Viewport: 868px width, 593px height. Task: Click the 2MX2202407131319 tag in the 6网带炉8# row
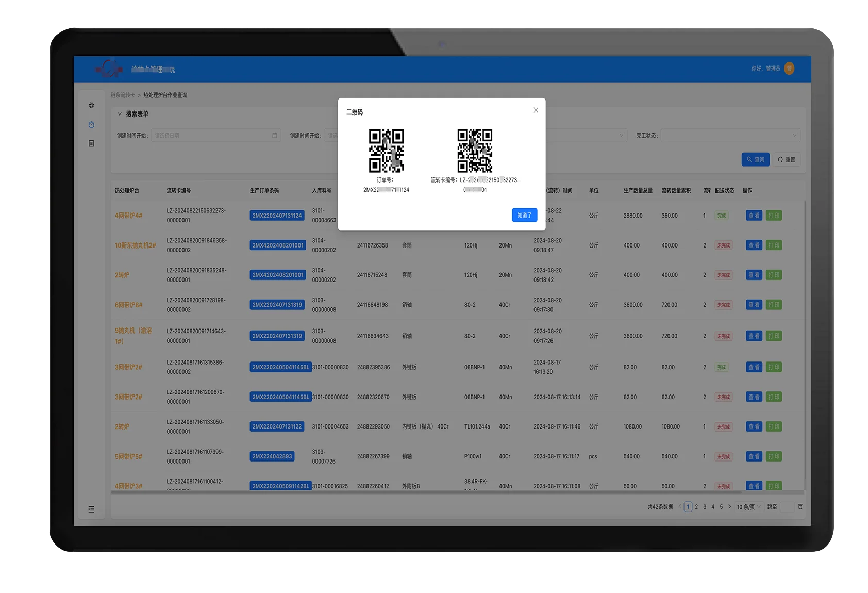pyautogui.click(x=277, y=305)
